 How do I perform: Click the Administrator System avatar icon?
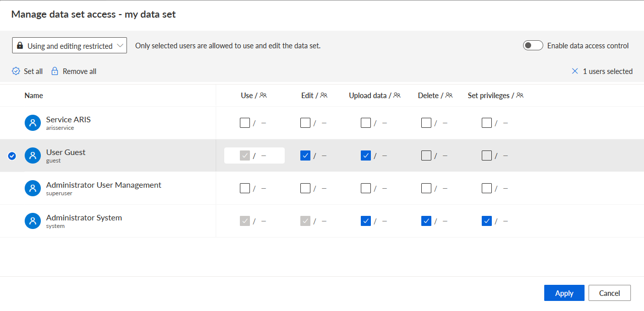point(33,221)
